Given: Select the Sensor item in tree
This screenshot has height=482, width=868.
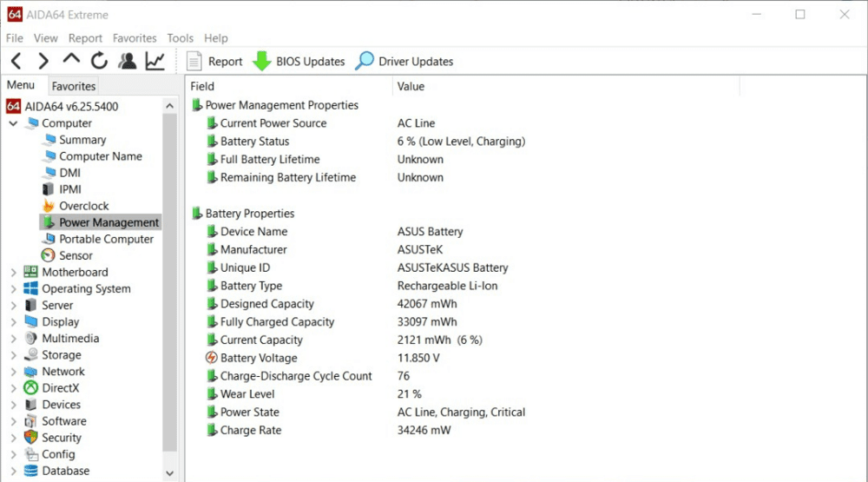Looking at the screenshot, I should tap(76, 255).
